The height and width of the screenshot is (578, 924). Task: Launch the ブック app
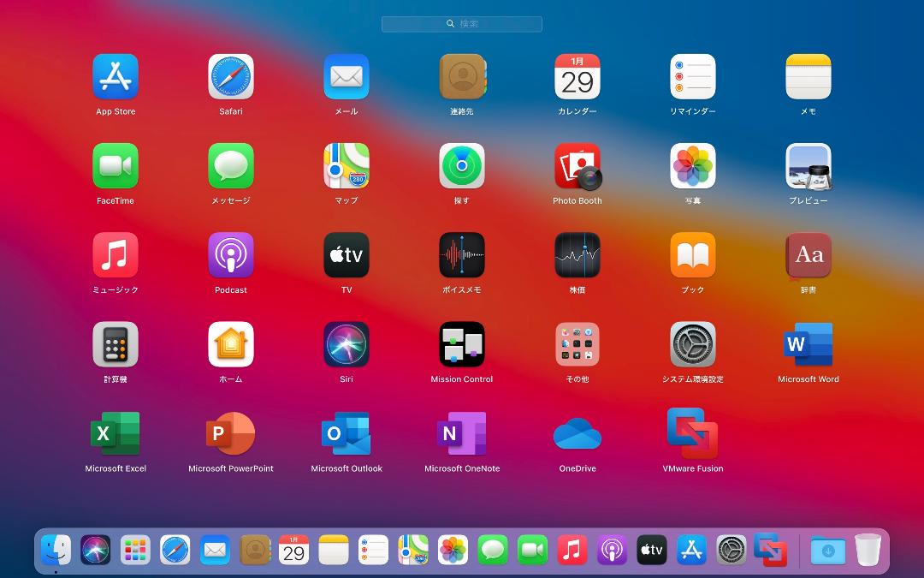(x=693, y=255)
